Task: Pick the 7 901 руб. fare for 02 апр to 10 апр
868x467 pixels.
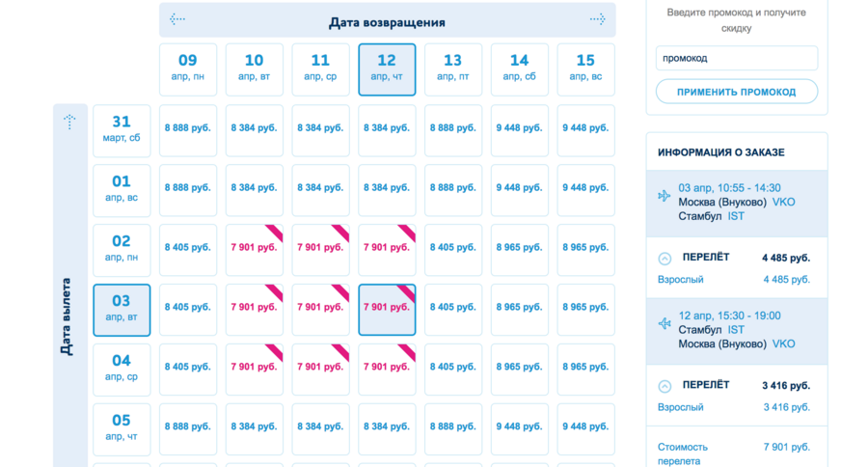Action: pyautogui.click(x=254, y=250)
